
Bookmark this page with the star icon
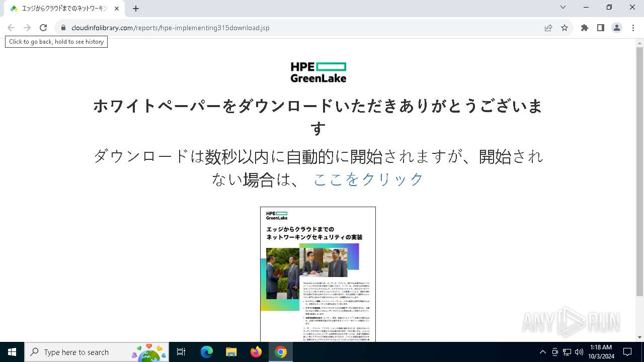(x=565, y=28)
